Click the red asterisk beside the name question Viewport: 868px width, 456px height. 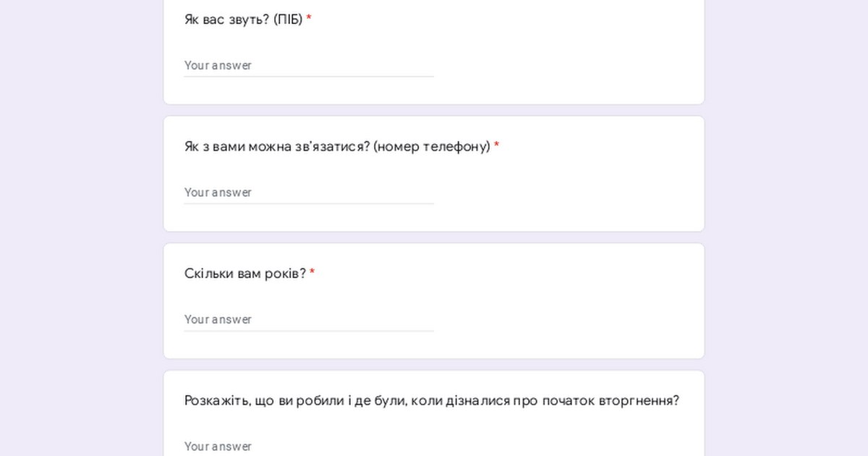click(x=309, y=19)
